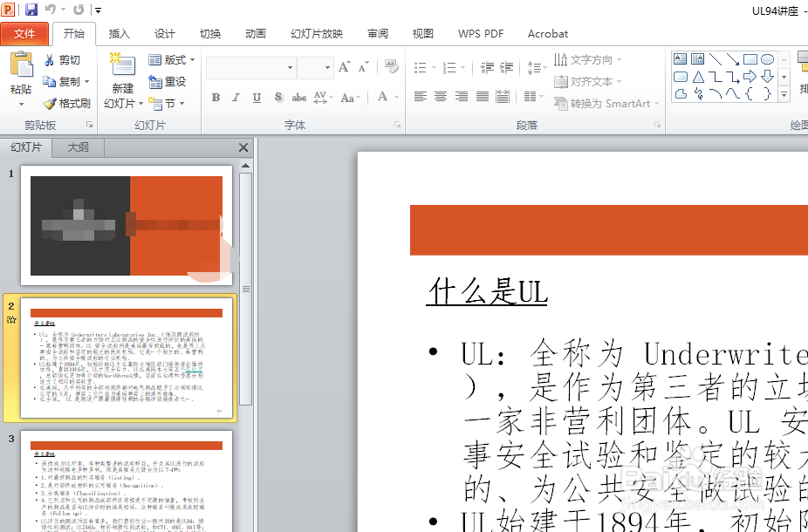Screen dimensions: 808x532
Task: Open the font size combo box
Action: (x=315, y=67)
